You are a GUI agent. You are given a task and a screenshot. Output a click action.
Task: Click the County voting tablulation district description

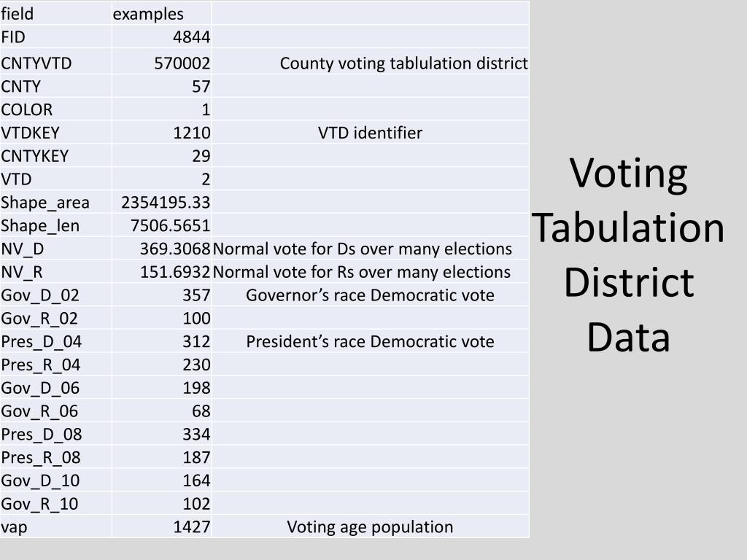tap(403, 63)
